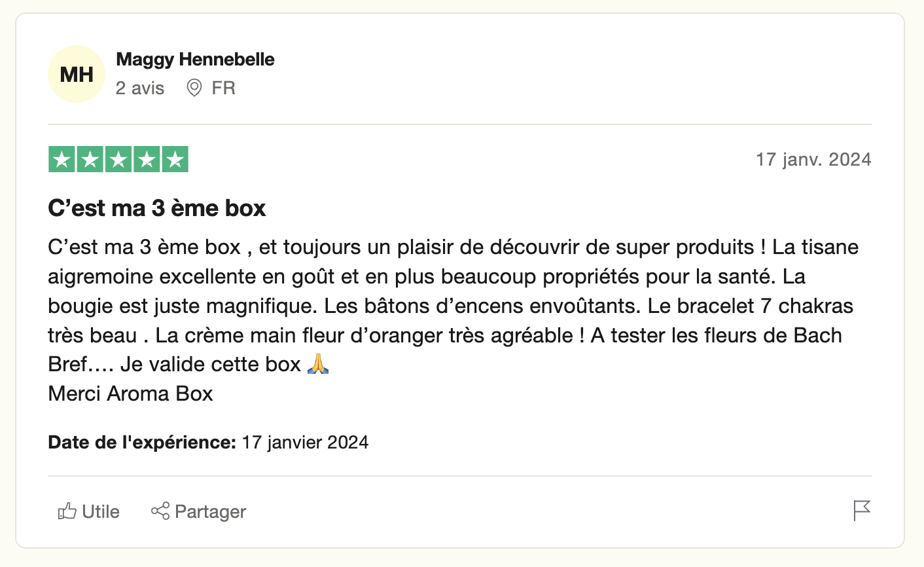Click the thumbs-up Utile icon
Image resolution: width=924 pixels, height=567 pixels.
point(67,511)
